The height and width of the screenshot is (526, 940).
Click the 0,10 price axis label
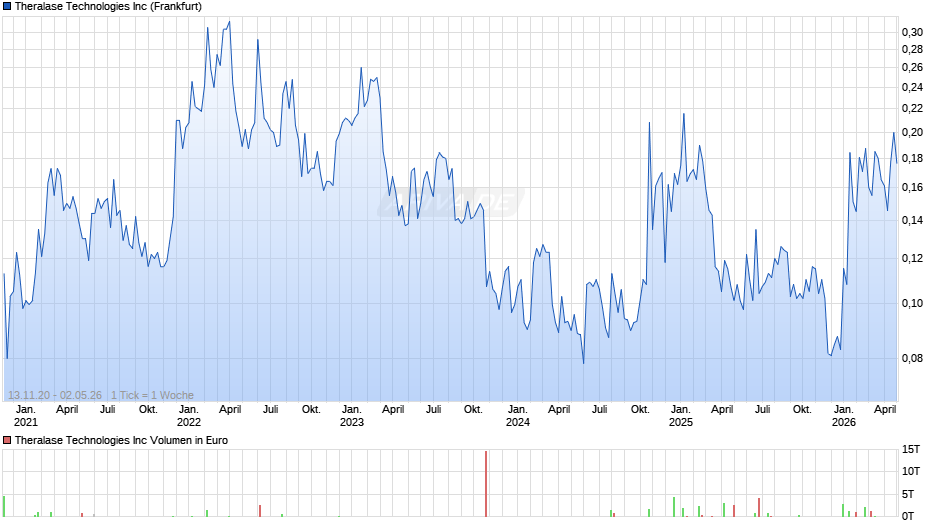click(x=912, y=303)
